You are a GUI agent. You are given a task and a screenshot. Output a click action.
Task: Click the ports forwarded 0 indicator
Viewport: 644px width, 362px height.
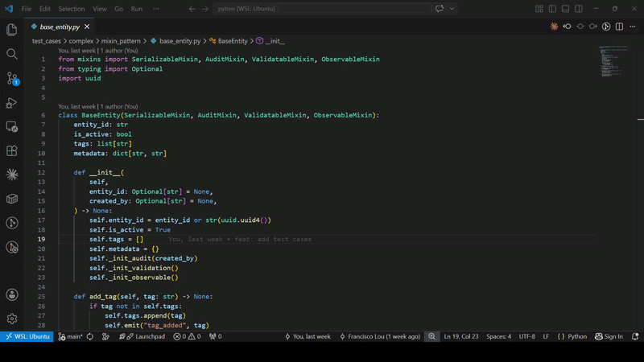[x=216, y=336]
